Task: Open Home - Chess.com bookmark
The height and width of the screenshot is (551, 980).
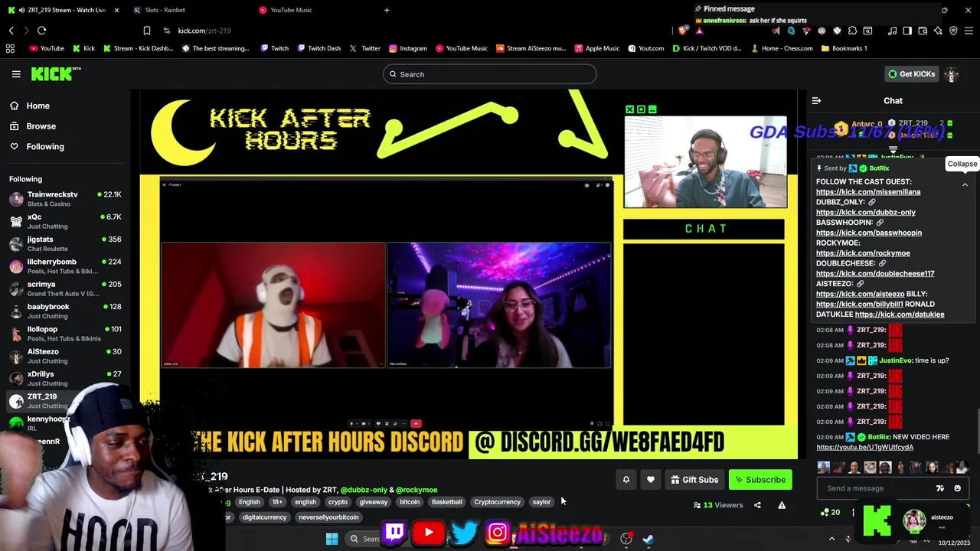Action: [782, 48]
